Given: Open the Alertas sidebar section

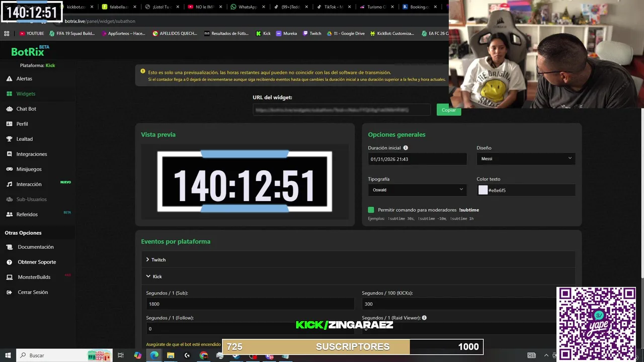Looking at the screenshot, I should (x=24, y=78).
